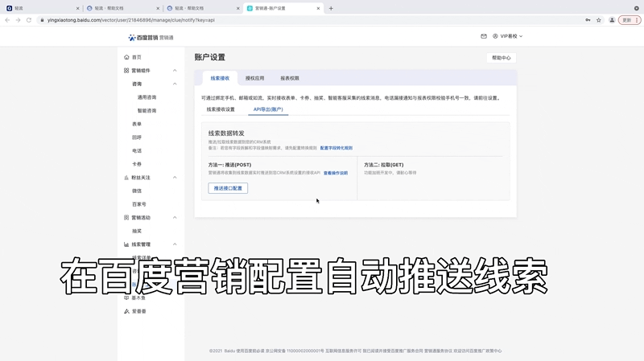644x361 pixels.
Task: Go back with the browser back arrow
Action: pos(7,19)
